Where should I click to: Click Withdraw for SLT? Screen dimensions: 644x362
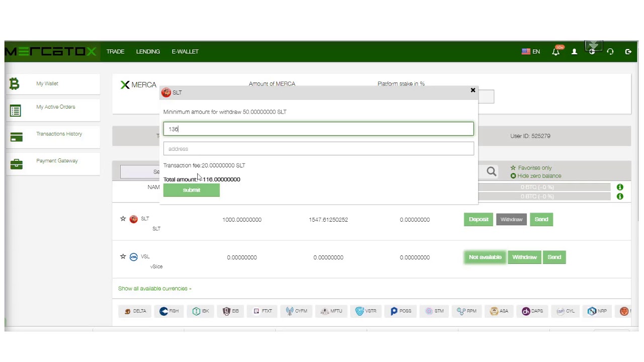[x=512, y=219]
